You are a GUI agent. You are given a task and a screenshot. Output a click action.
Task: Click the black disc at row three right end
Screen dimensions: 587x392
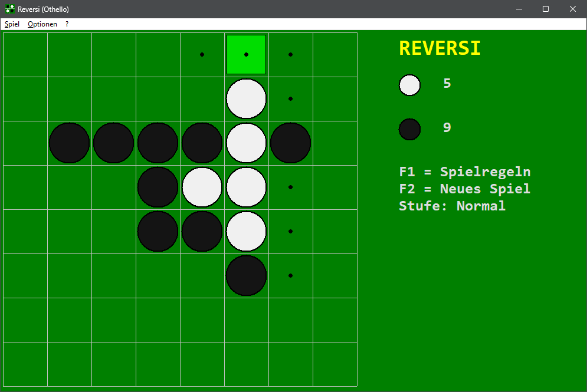point(290,143)
